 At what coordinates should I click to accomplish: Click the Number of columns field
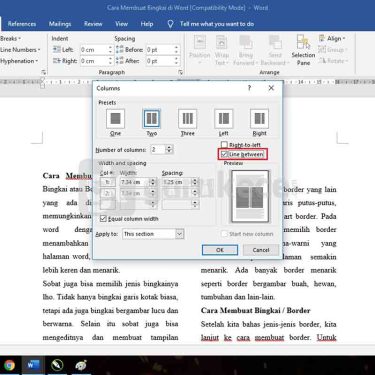(x=158, y=149)
